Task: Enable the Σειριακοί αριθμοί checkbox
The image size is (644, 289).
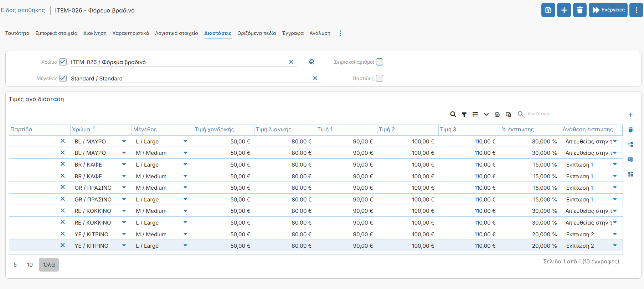Action: coord(380,62)
